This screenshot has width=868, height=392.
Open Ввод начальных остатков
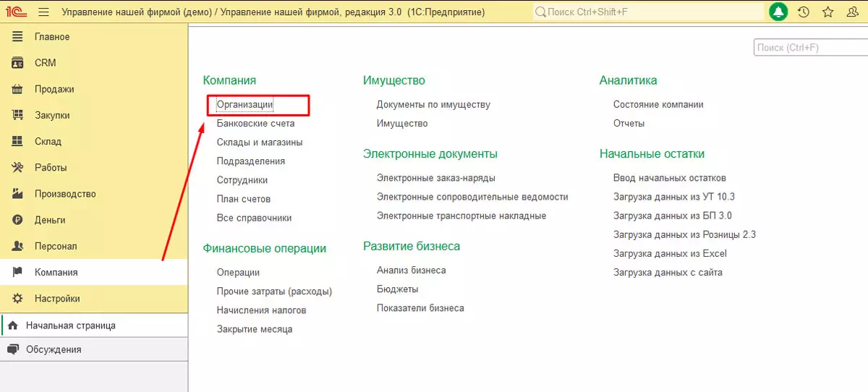coord(670,178)
